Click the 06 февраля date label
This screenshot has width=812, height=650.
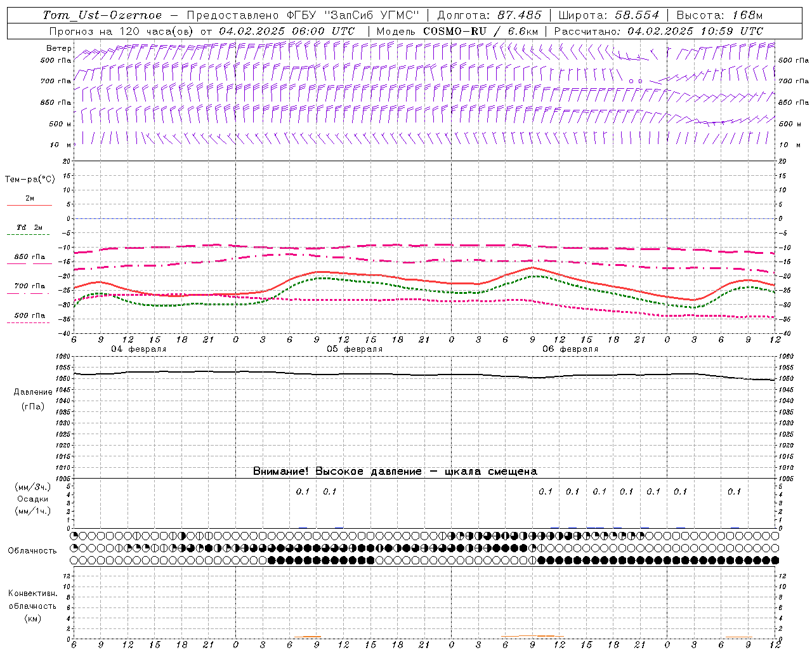click(x=570, y=349)
